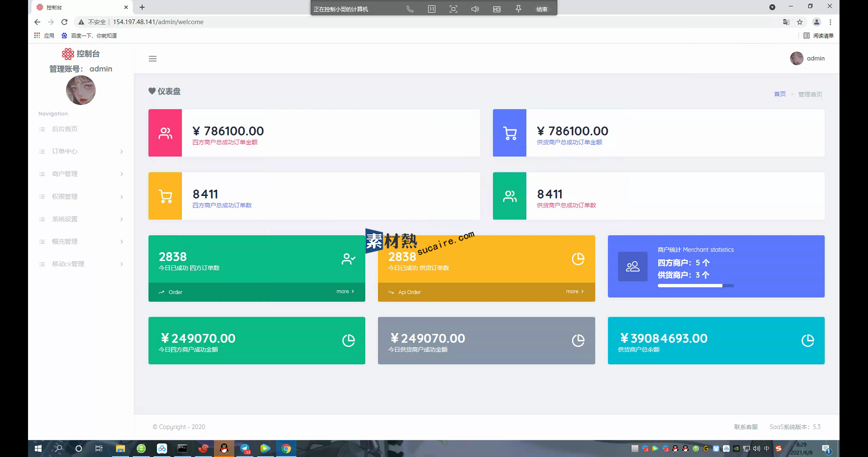Open the 应用 apps shortcut

[44, 36]
